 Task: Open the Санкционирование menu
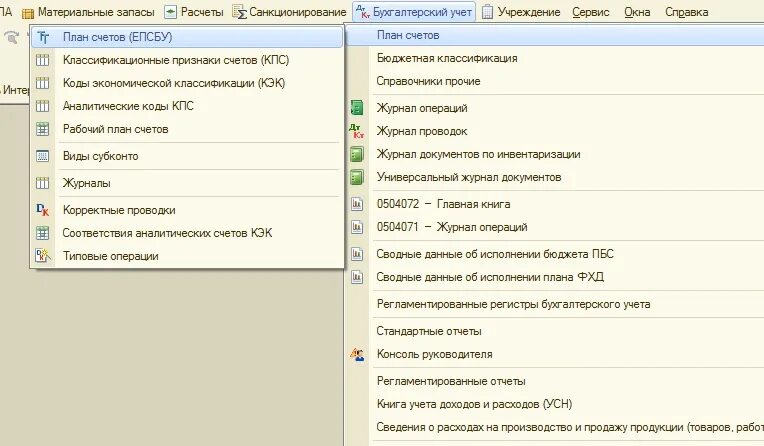click(x=289, y=12)
